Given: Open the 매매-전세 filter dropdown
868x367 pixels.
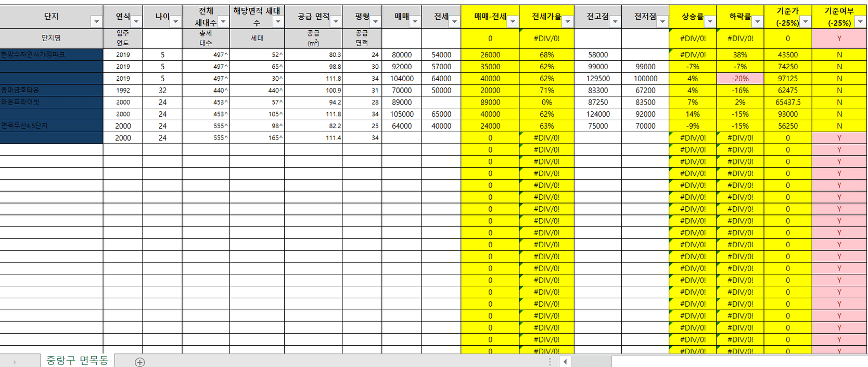Looking at the screenshot, I should click(513, 21).
